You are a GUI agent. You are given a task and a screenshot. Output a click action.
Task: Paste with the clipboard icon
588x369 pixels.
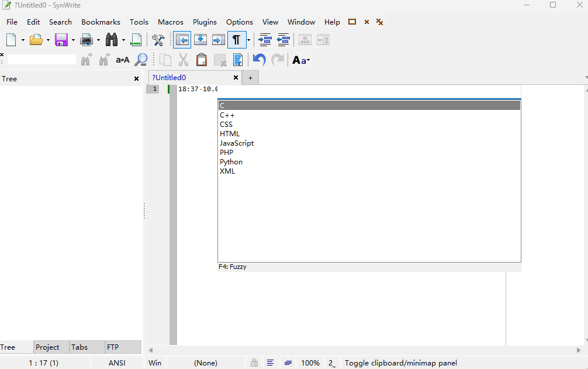(x=202, y=60)
